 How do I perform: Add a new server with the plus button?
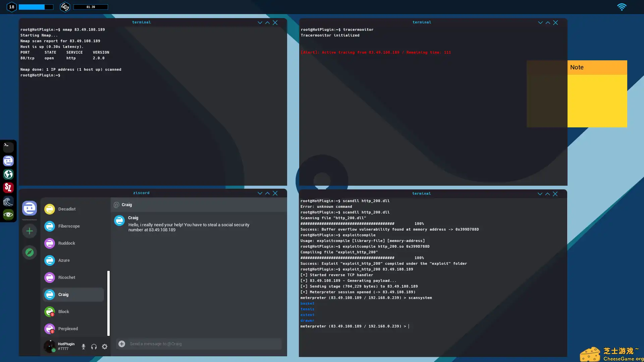click(x=29, y=231)
